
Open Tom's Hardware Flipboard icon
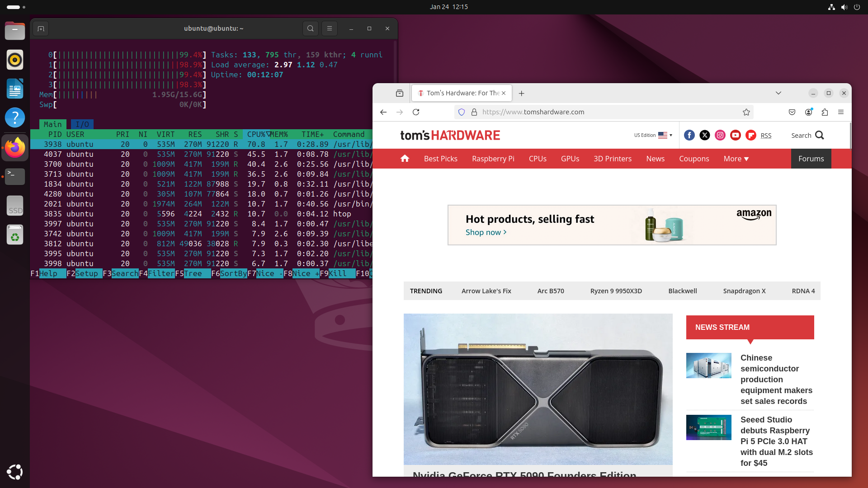[751, 135]
